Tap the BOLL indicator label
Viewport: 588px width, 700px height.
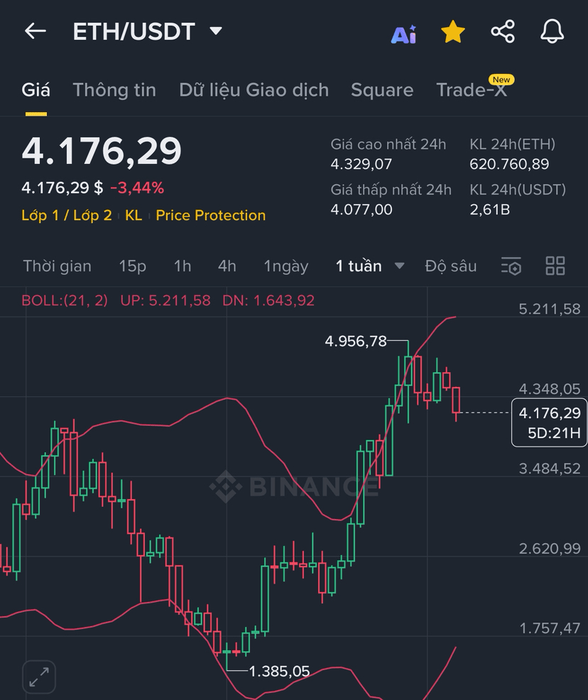point(65,300)
